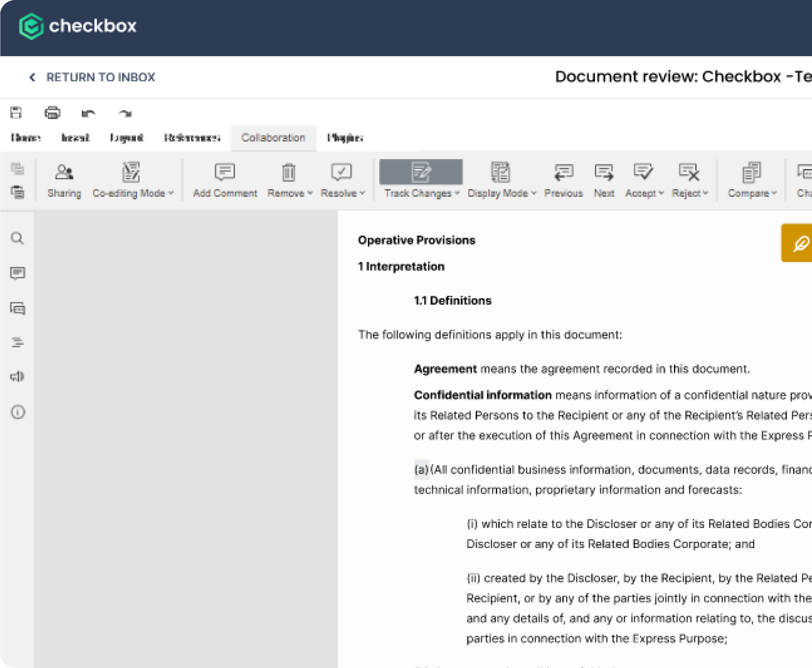Print the current document
812x668 pixels.
coord(53,113)
